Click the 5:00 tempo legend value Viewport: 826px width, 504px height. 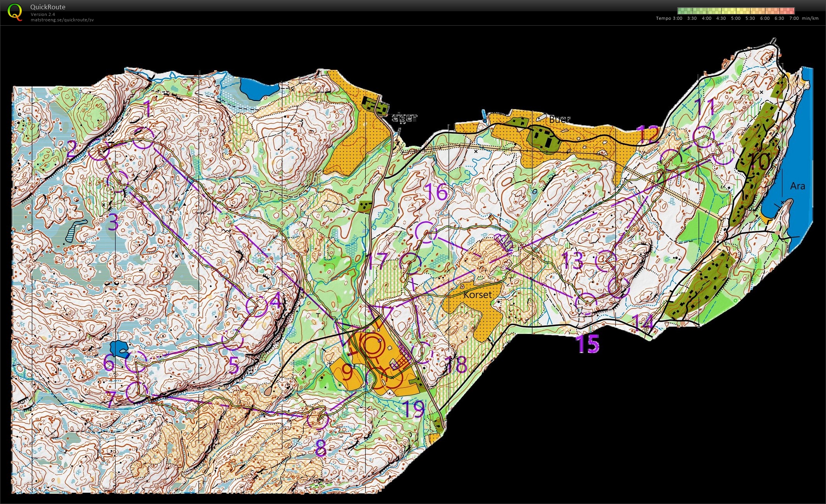pyautogui.click(x=736, y=18)
